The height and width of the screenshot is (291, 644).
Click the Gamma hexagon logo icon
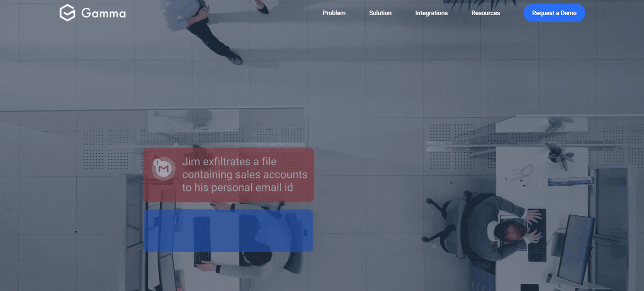click(x=67, y=13)
